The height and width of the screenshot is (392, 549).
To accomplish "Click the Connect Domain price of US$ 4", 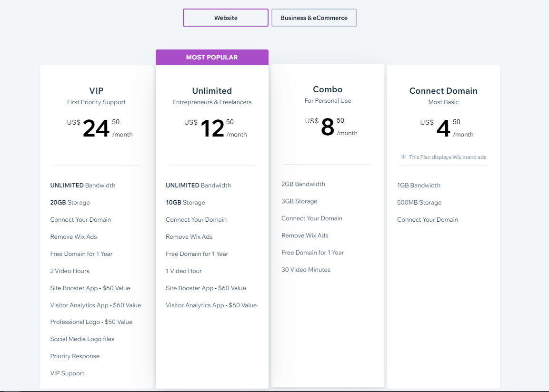I will (x=447, y=128).
